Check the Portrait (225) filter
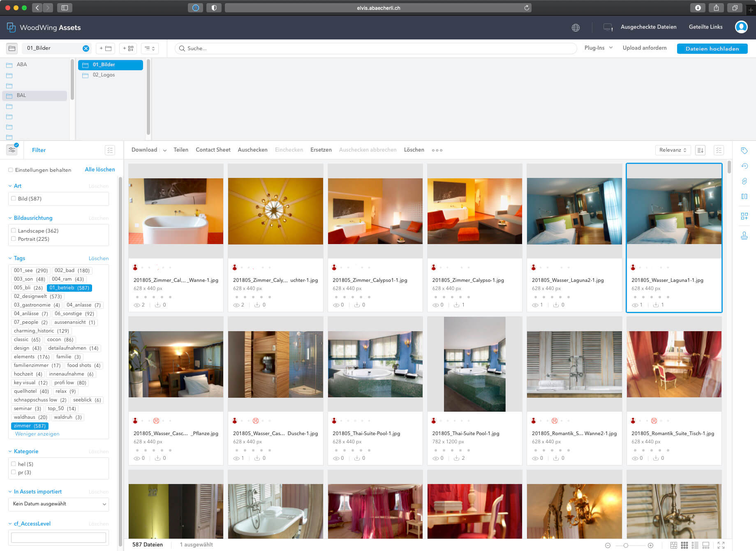Screen dimensions: 756x551 tap(14, 239)
